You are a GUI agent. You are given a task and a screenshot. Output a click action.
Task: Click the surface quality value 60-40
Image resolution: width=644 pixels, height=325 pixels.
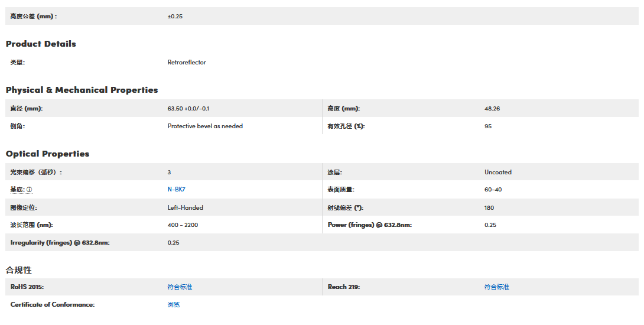[493, 190]
